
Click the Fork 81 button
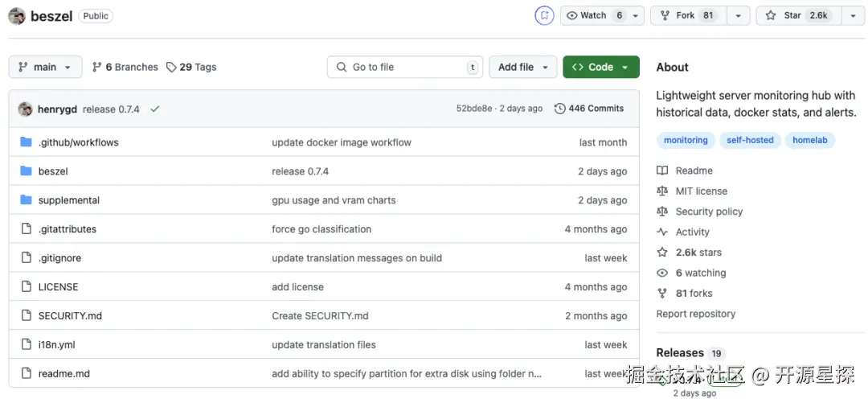click(x=690, y=15)
